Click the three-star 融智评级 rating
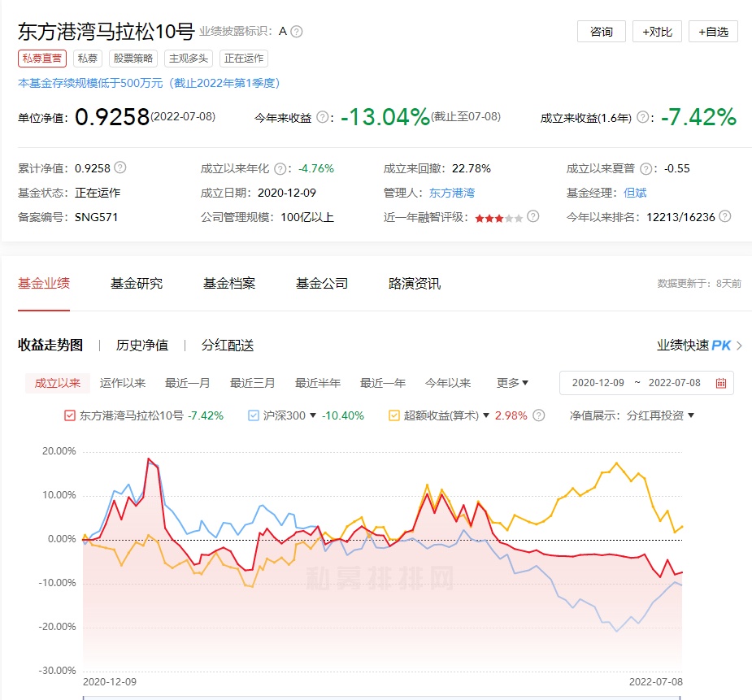The image size is (752, 700). (499, 219)
